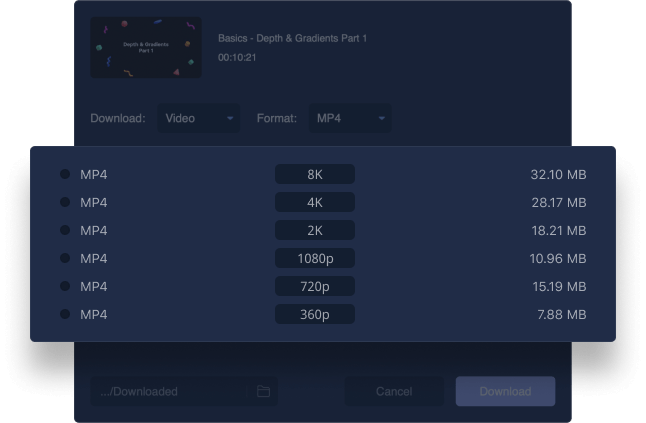Click the Download button

505,391
